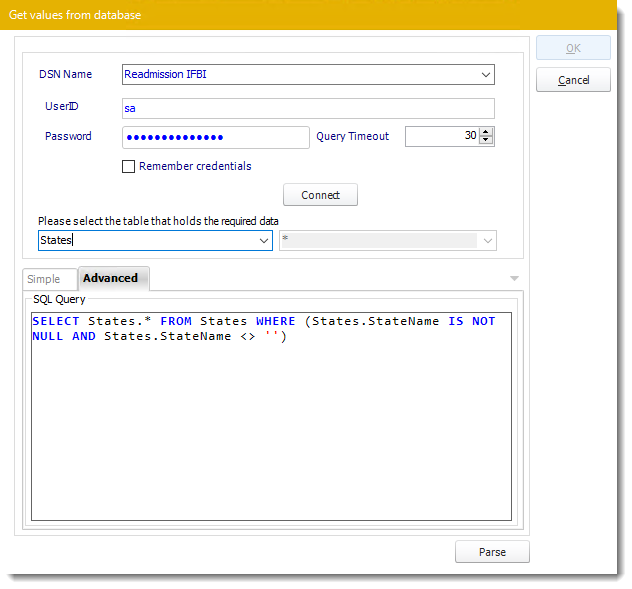Viewport: 632px width, 589px height.
Task: Toggle Remember credentials checkbox
Action: pyautogui.click(x=128, y=166)
